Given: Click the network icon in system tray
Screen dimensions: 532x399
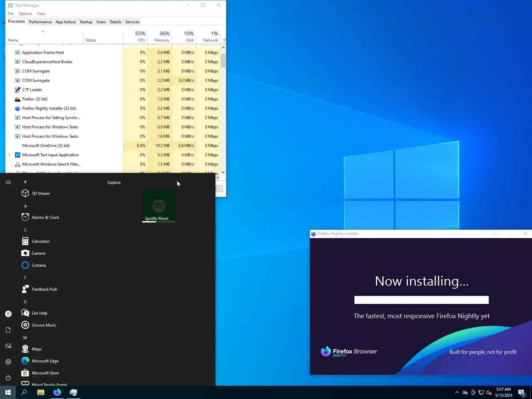Looking at the screenshot, I should tap(481, 393).
